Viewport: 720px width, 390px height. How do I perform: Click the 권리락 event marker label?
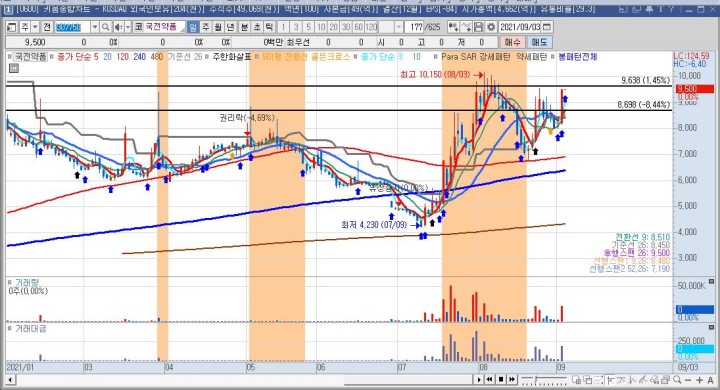coord(247,118)
